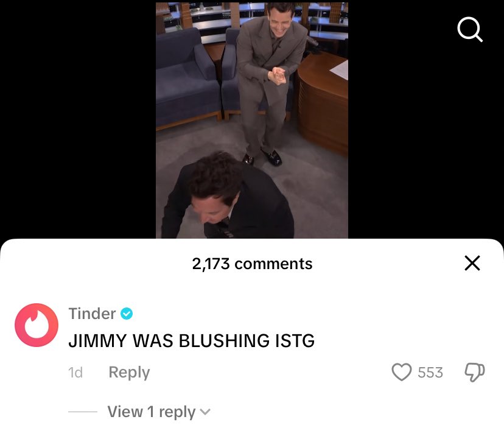Open Tinder's flame profile avatar
Screen dimensions: 504x428
tap(37, 325)
